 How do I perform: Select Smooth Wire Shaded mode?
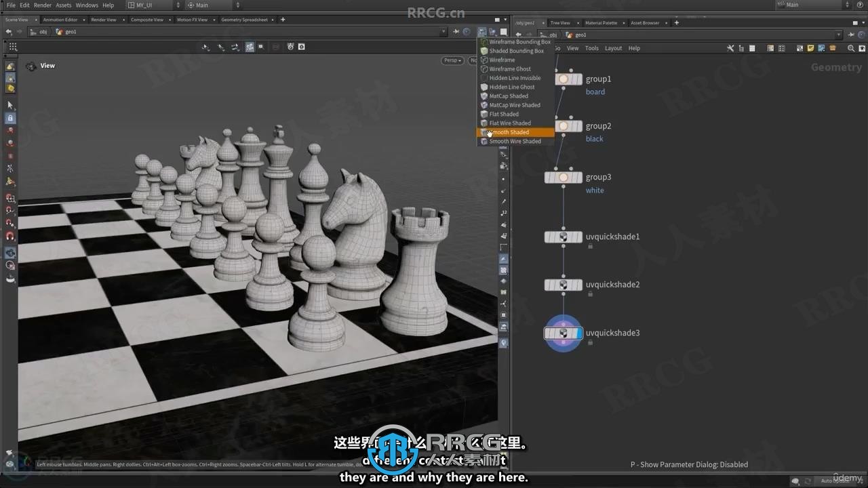[x=515, y=142]
